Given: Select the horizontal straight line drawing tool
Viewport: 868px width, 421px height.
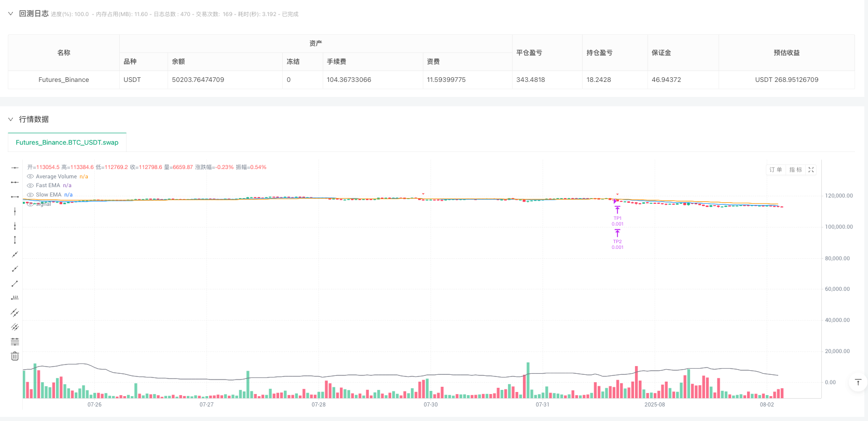Looking at the screenshot, I should (15, 167).
